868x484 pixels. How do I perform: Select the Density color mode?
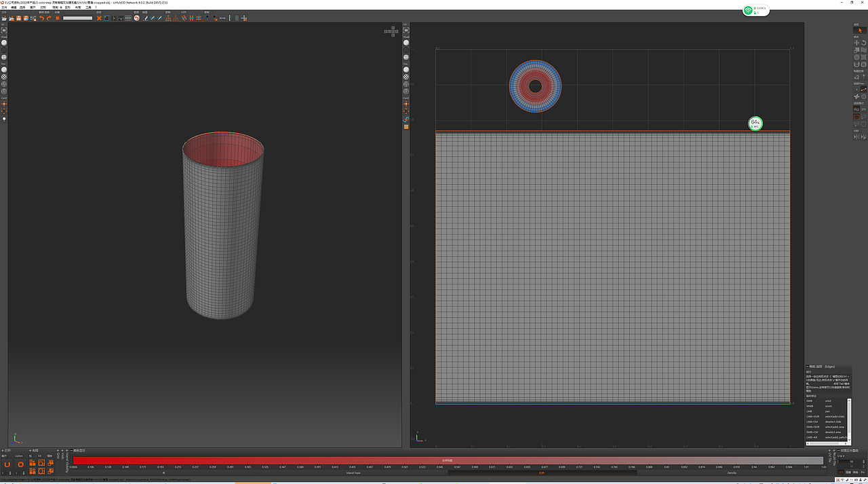click(731, 472)
